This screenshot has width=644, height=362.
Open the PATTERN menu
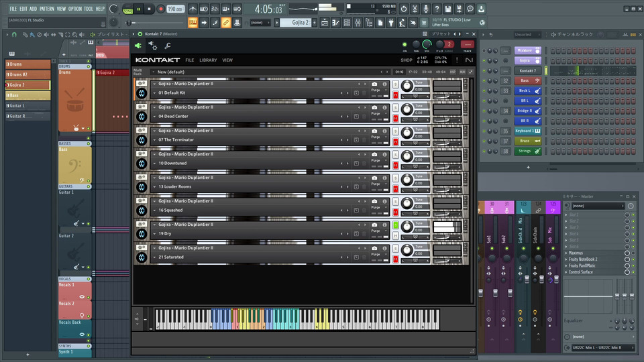(x=47, y=9)
